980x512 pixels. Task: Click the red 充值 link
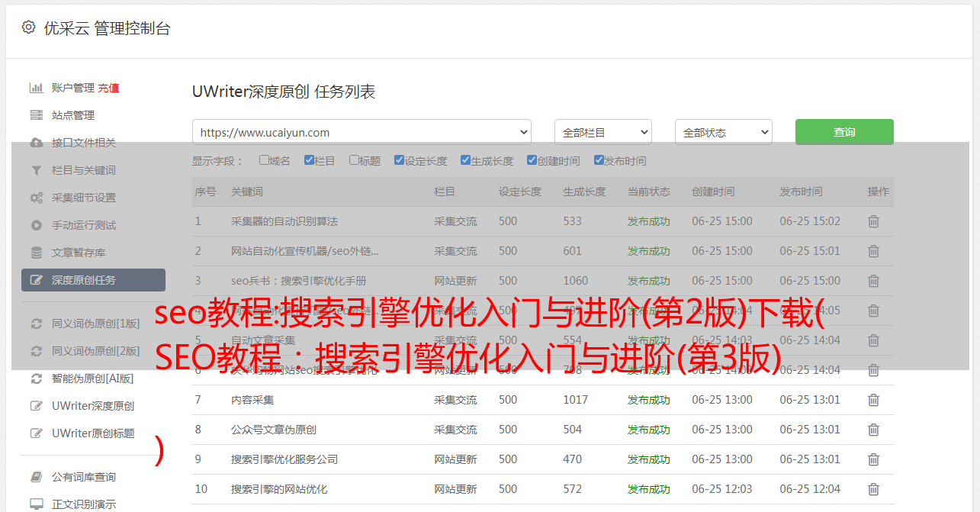click(x=108, y=88)
